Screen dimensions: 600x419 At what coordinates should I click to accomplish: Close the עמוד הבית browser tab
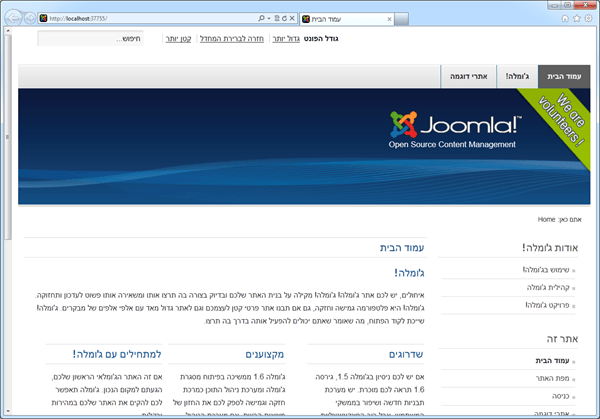tap(389, 19)
